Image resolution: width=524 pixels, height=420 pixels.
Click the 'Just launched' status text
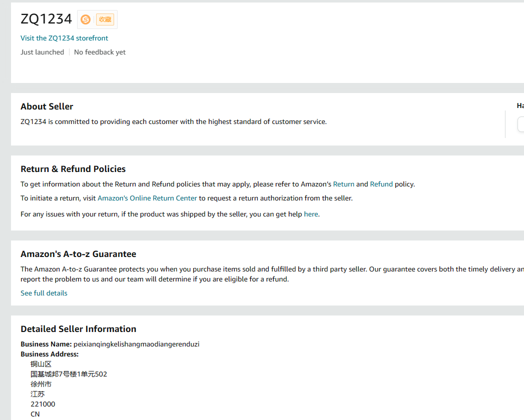coord(42,52)
